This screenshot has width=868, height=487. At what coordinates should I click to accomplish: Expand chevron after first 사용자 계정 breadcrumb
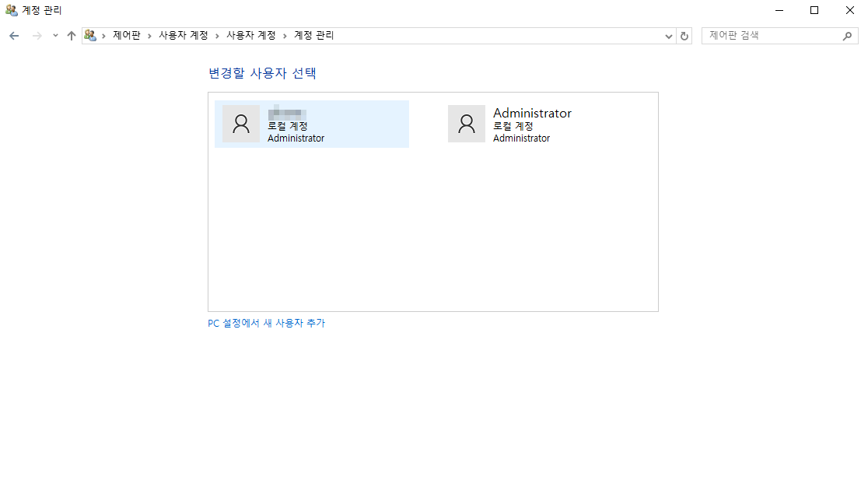point(218,36)
